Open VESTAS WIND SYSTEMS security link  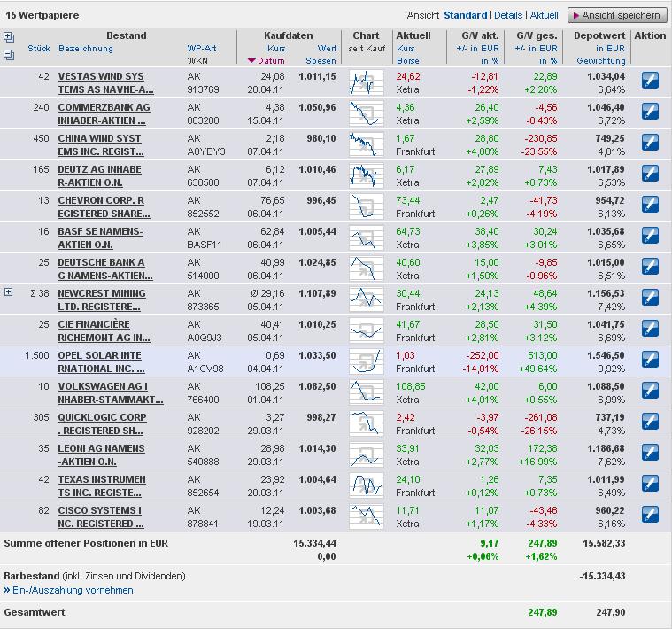[x=106, y=82]
